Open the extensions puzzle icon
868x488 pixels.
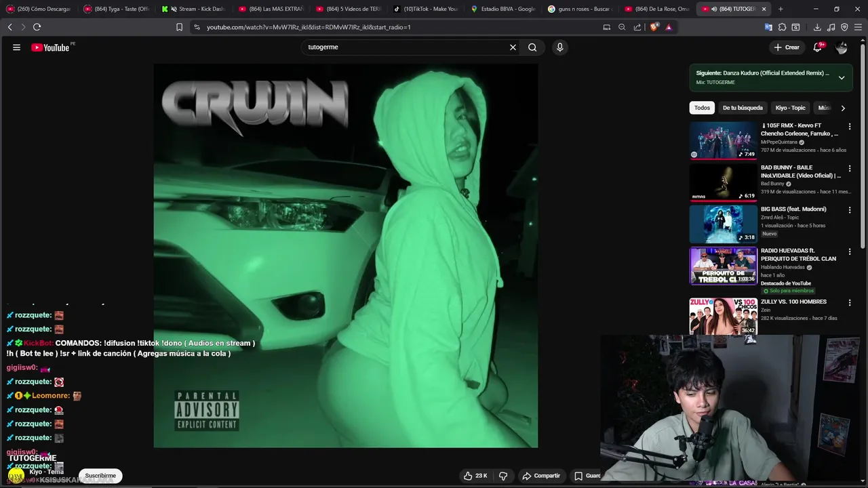[x=782, y=27]
